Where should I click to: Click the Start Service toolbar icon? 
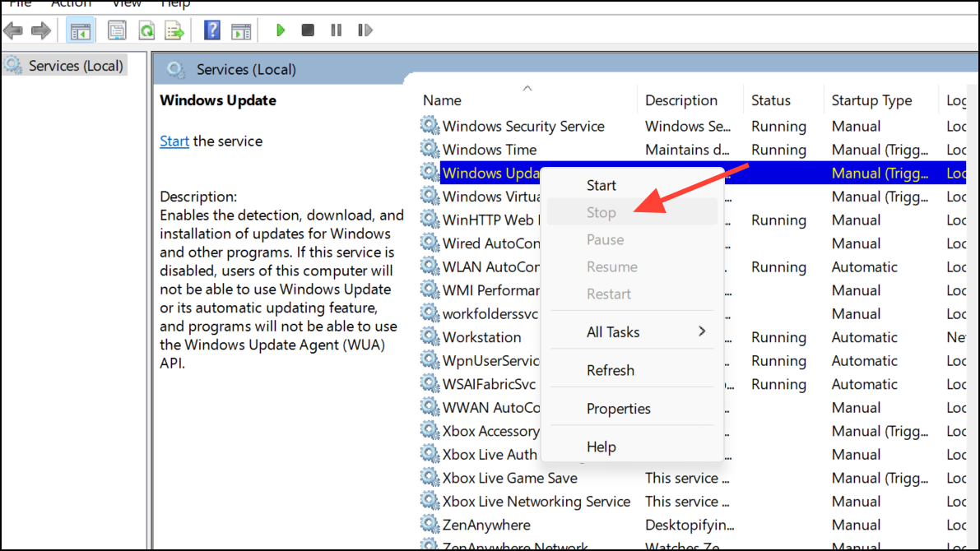pyautogui.click(x=280, y=30)
